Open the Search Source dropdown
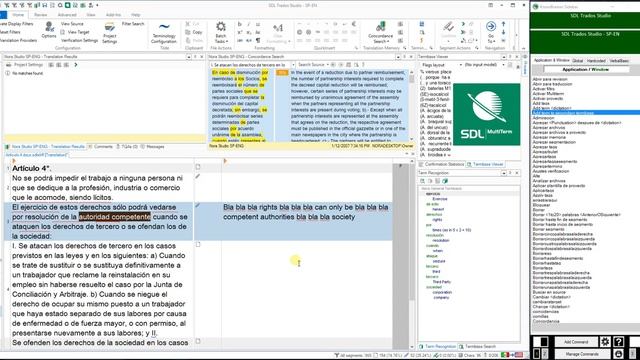The height and width of the screenshot is (360, 640). point(327,65)
